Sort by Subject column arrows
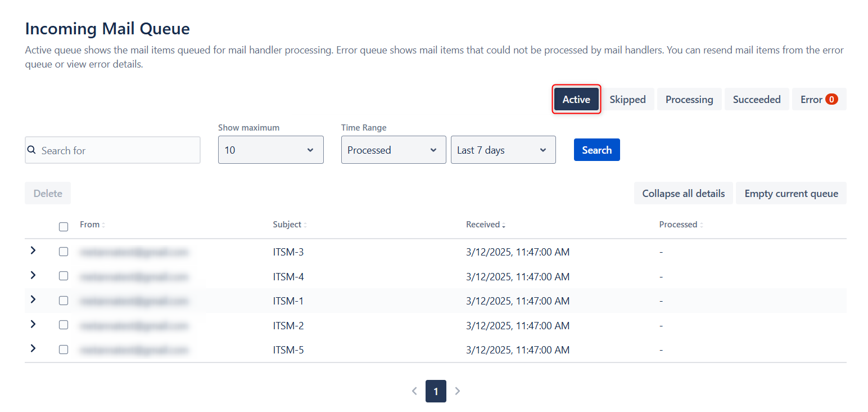 [x=305, y=225]
